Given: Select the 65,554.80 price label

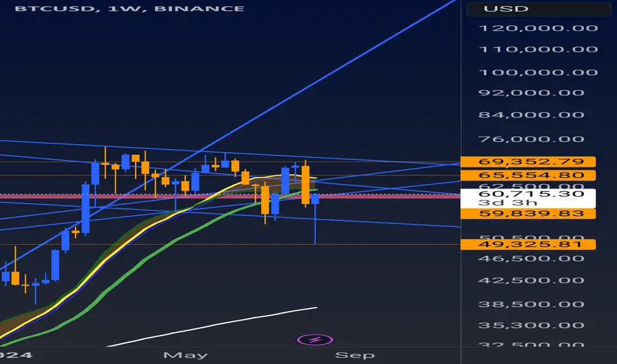Looking at the screenshot, I should [x=528, y=175].
